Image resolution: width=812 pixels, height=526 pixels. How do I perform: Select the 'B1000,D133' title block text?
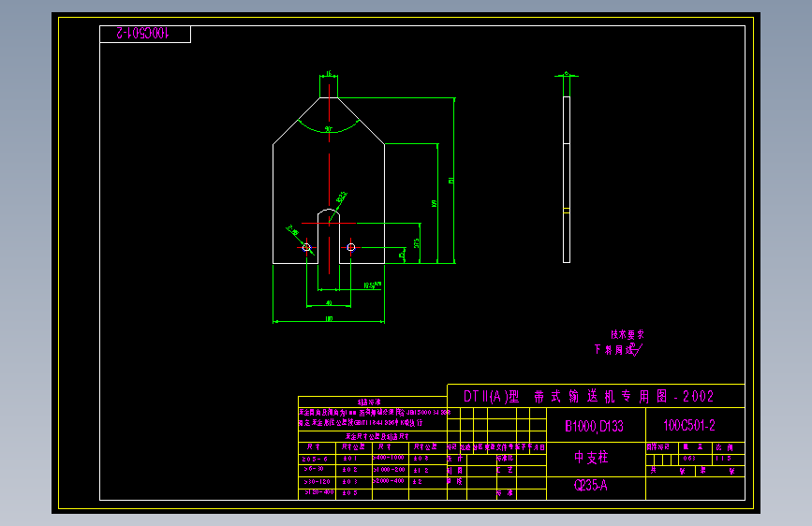point(594,426)
